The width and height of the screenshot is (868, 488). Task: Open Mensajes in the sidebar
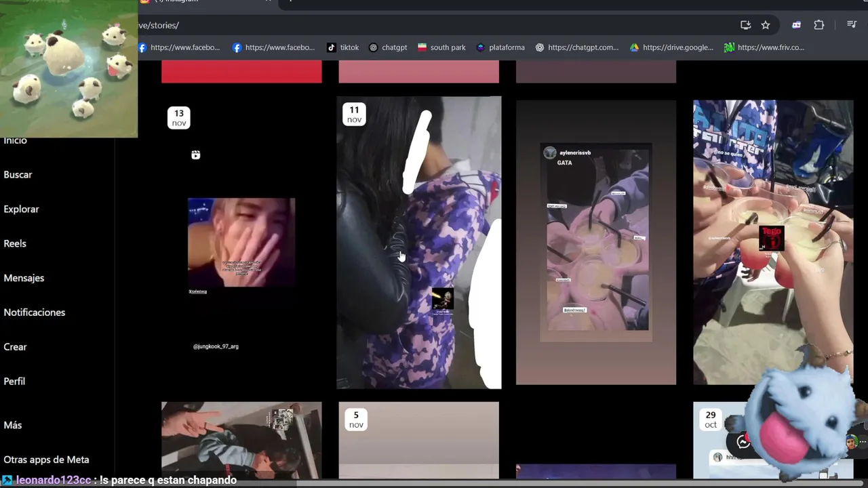[24, 278]
